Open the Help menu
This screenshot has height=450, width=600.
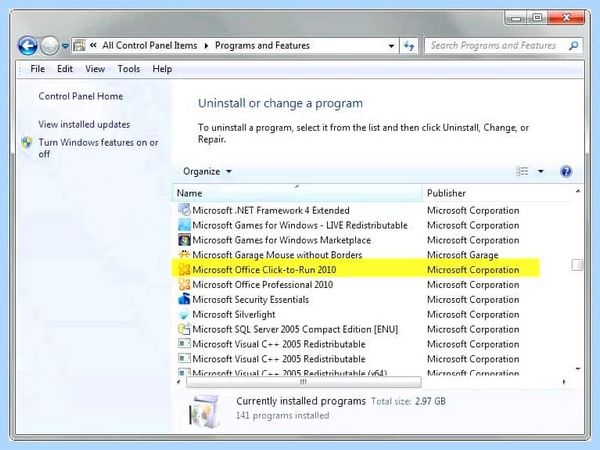pyautogui.click(x=162, y=69)
